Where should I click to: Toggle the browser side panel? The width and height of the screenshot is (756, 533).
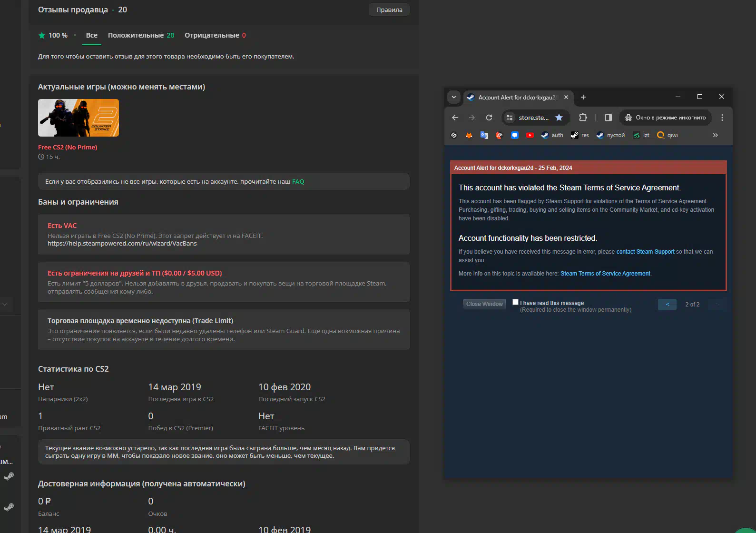pyautogui.click(x=608, y=118)
